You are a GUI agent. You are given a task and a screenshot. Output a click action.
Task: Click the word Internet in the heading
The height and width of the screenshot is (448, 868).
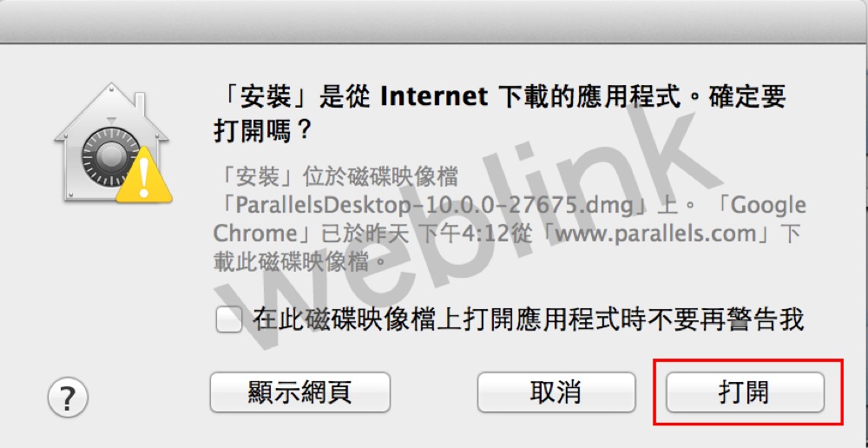click(434, 97)
